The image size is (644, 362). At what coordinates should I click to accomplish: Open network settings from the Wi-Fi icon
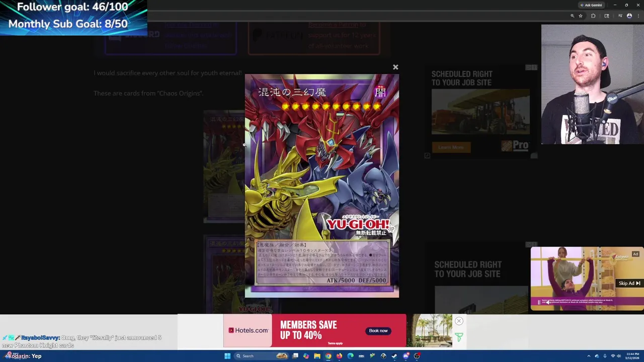(613, 356)
